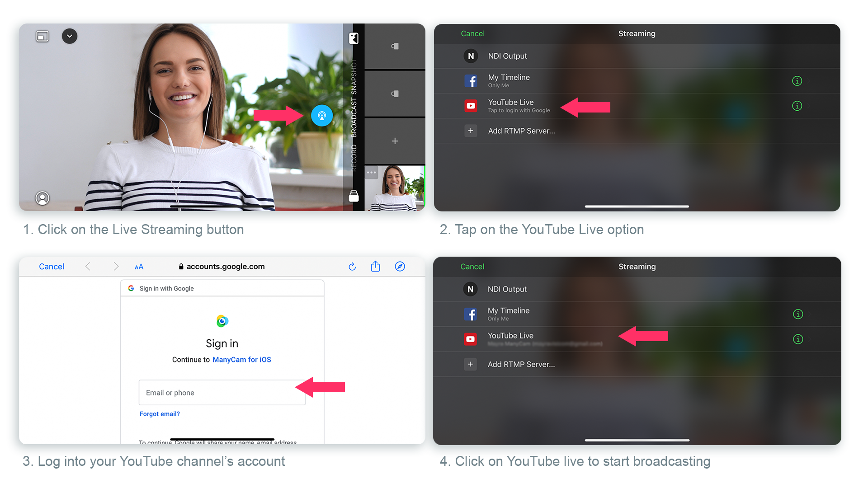Tap the vertical RECORD label
The image size is (868, 488).
tap(354, 158)
